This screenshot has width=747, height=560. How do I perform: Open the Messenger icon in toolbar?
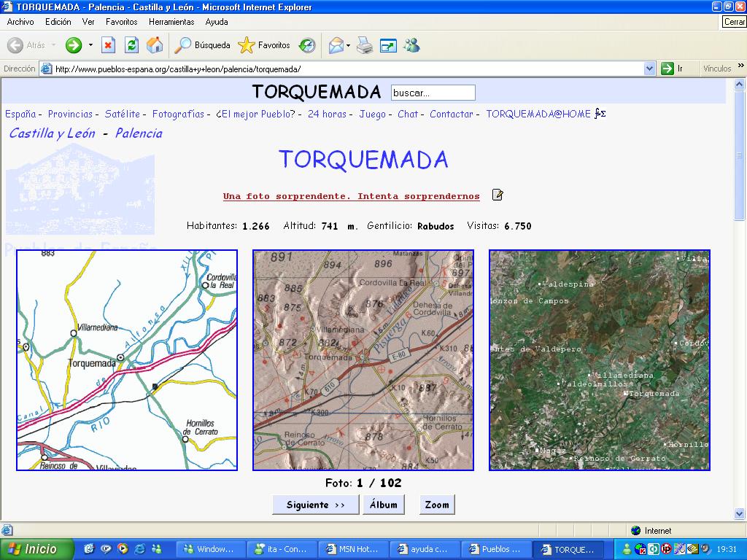[411, 45]
